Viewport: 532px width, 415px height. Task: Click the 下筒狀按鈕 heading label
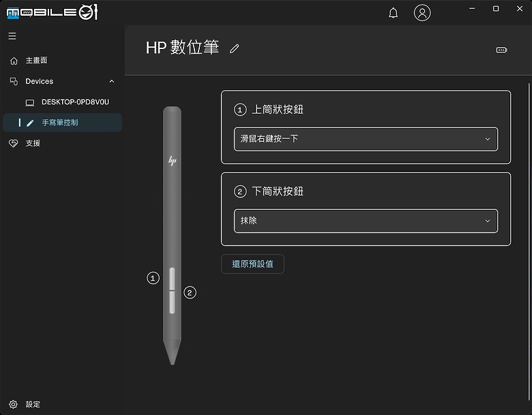pyautogui.click(x=278, y=191)
